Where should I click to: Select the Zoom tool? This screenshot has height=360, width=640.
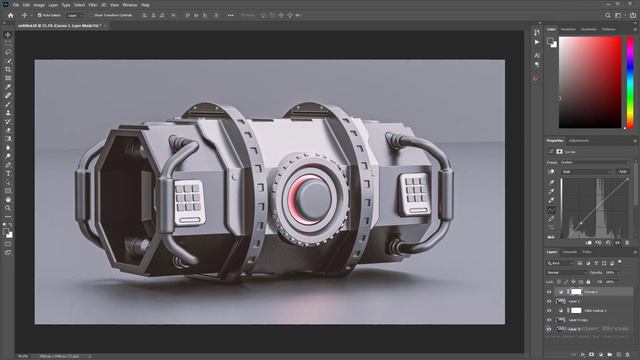coord(8,208)
